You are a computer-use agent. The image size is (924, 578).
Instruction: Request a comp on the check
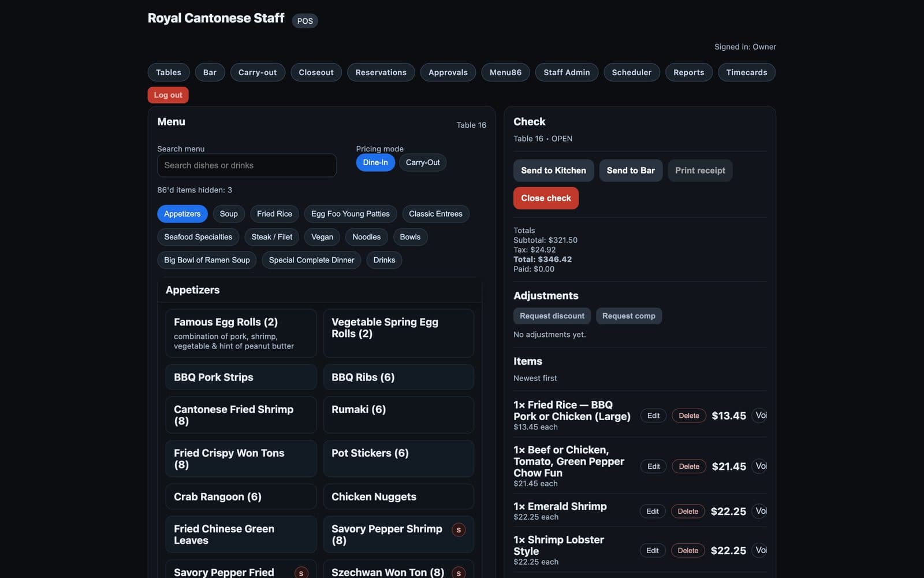coord(629,316)
